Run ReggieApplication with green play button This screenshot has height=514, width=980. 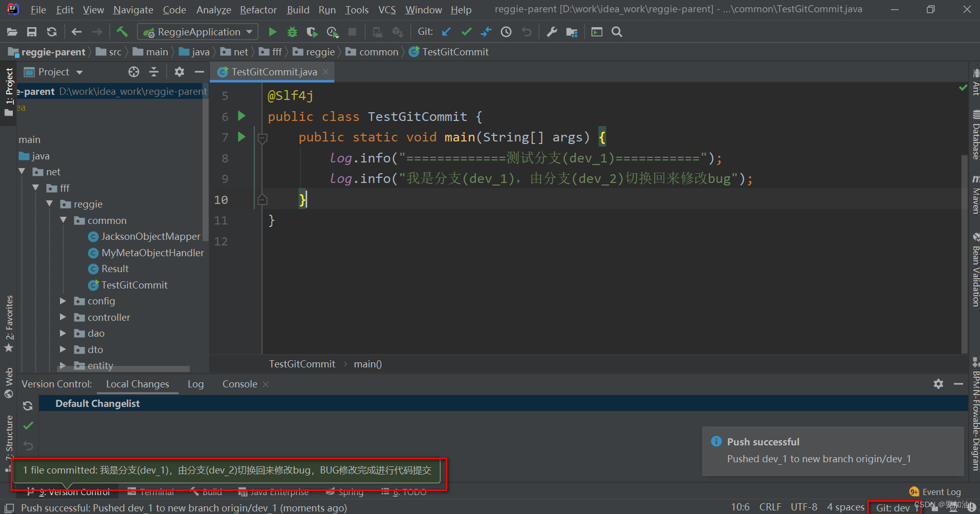273,32
